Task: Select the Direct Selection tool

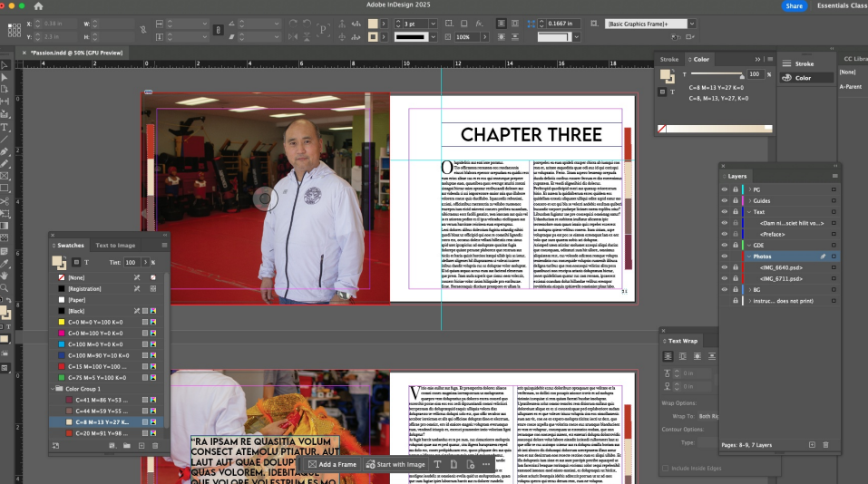Action: tap(5, 77)
